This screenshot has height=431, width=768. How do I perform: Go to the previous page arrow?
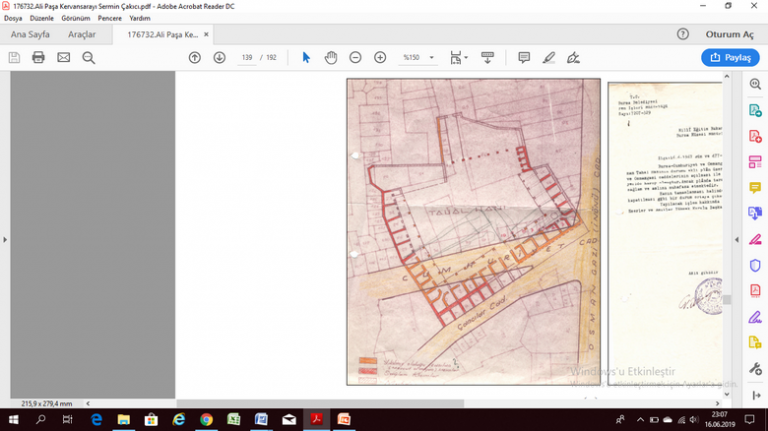click(195, 57)
